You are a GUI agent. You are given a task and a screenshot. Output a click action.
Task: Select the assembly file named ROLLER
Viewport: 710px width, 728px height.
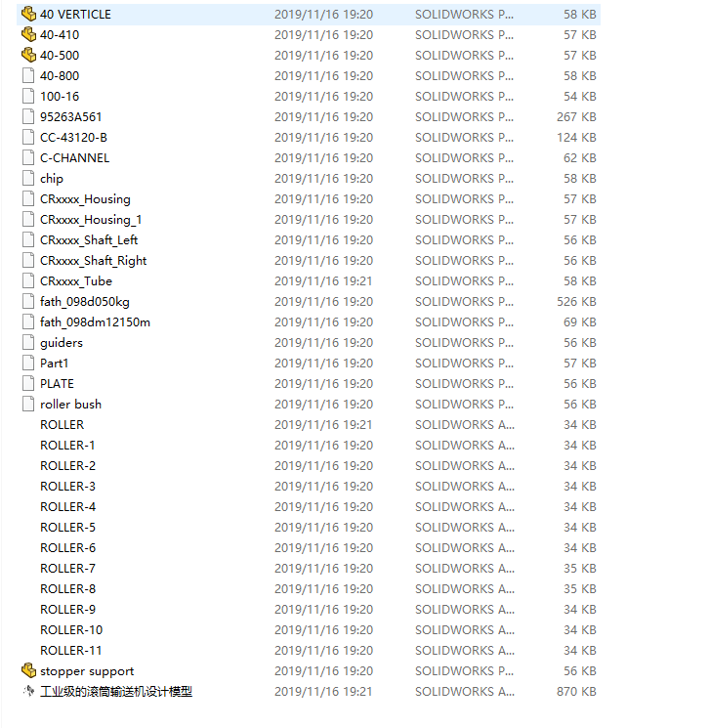63,425
